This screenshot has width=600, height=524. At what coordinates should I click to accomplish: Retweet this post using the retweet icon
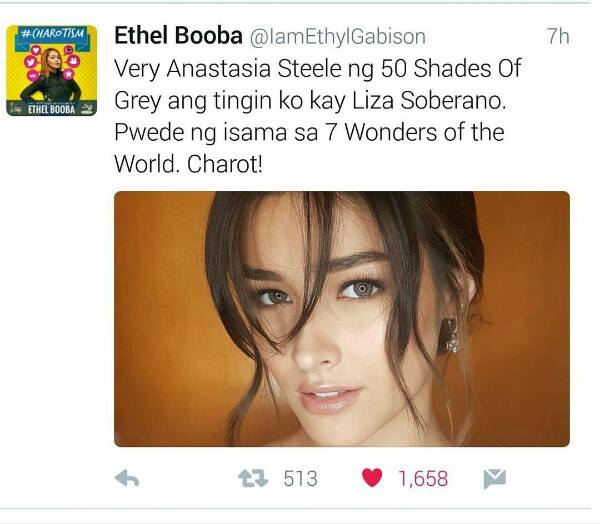tap(253, 478)
